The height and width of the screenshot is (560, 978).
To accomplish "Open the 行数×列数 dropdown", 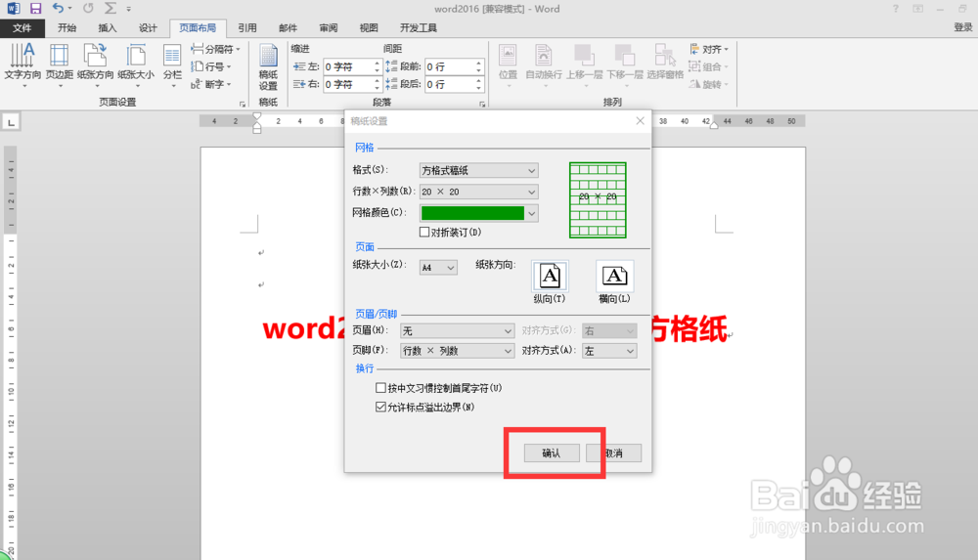I will [478, 192].
